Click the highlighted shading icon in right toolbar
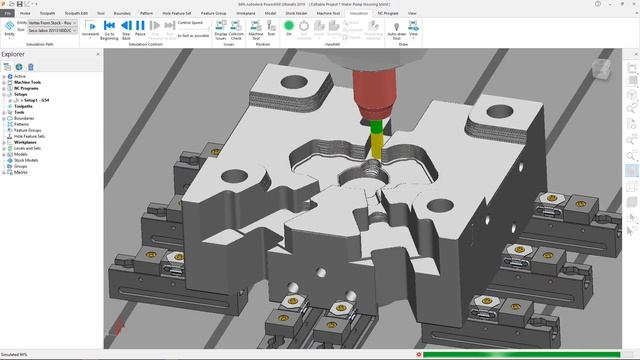This screenshot has height=360, width=640. (632, 171)
